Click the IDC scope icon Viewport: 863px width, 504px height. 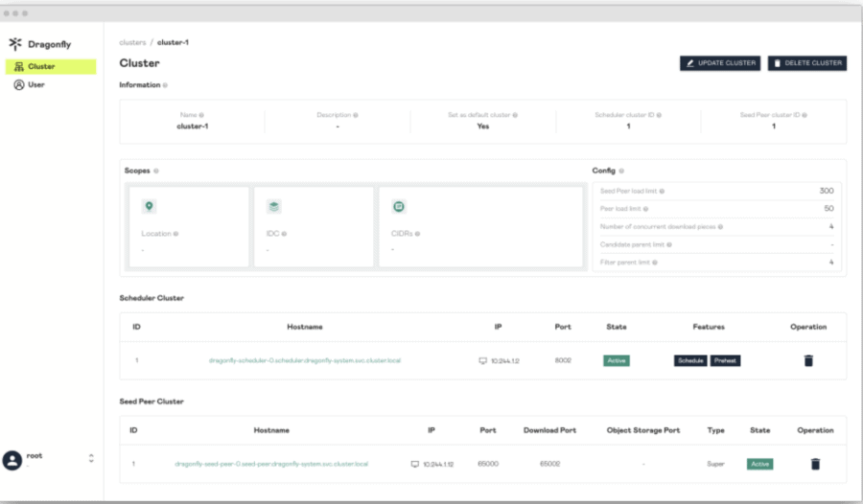click(x=273, y=206)
